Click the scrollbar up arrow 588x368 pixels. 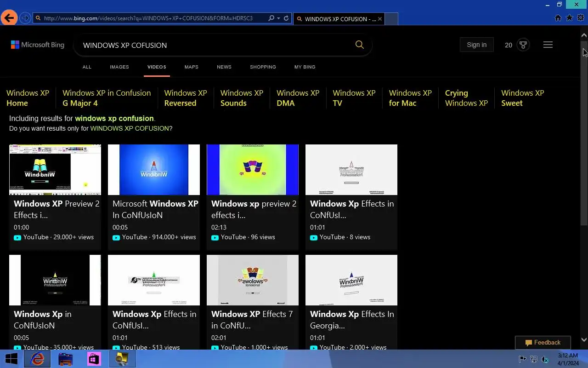[x=584, y=35]
